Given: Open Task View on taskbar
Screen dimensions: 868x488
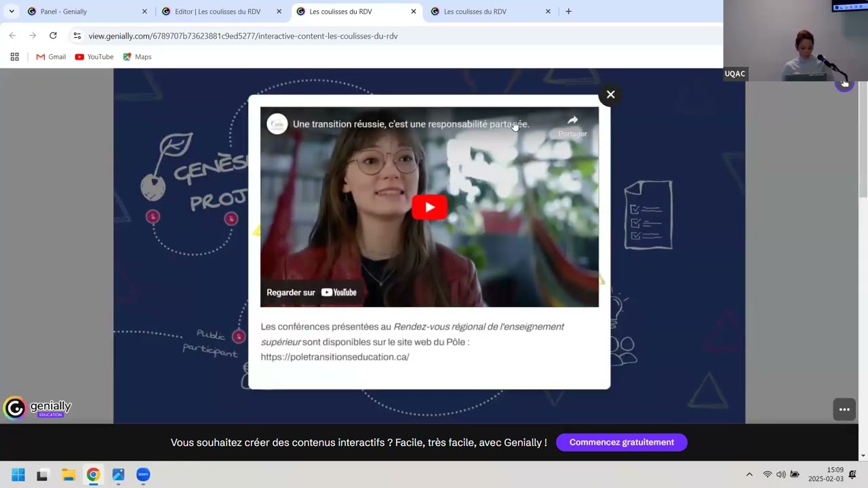Looking at the screenshot, I should [42, 474].
